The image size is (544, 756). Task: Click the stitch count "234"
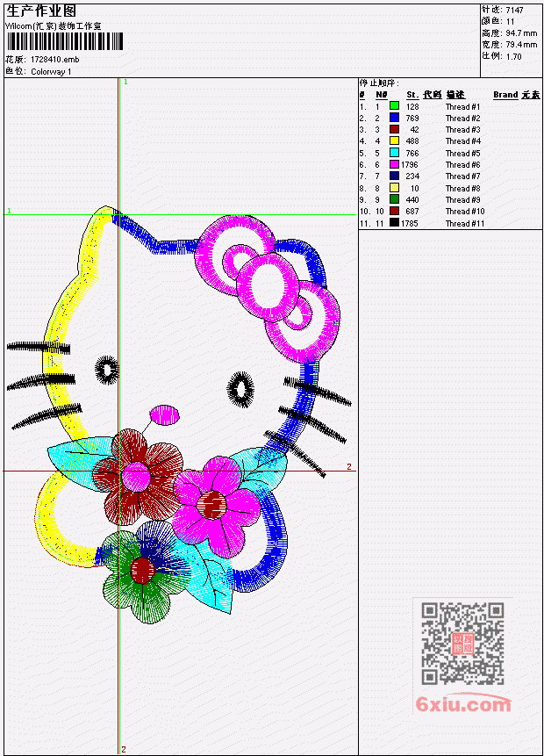point(412,176)
